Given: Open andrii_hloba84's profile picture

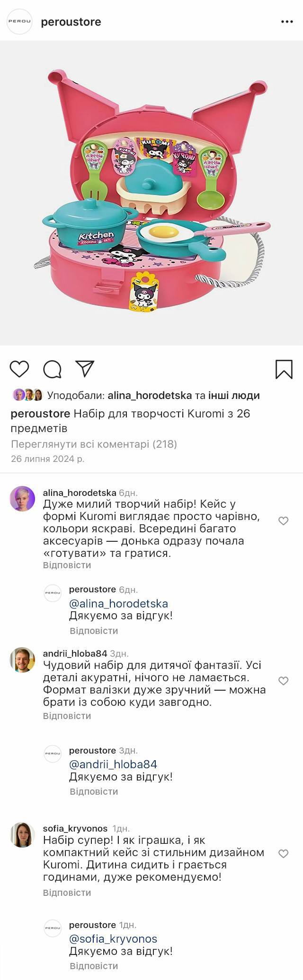Looking at the screenshot, I should click(x=22, y=659).
